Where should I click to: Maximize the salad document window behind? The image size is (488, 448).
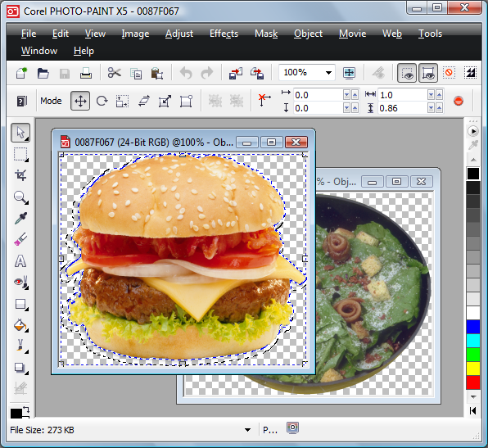[396, 182]
